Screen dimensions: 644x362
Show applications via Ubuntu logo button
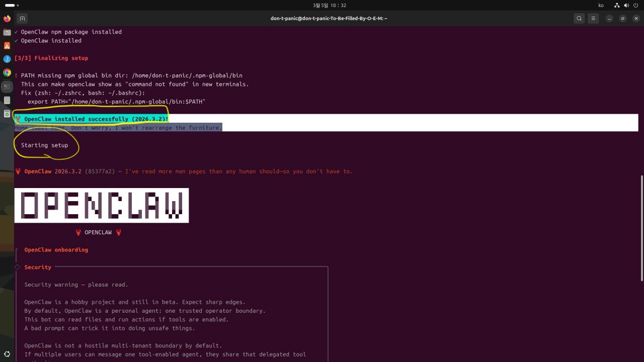[x=7, y=354]
